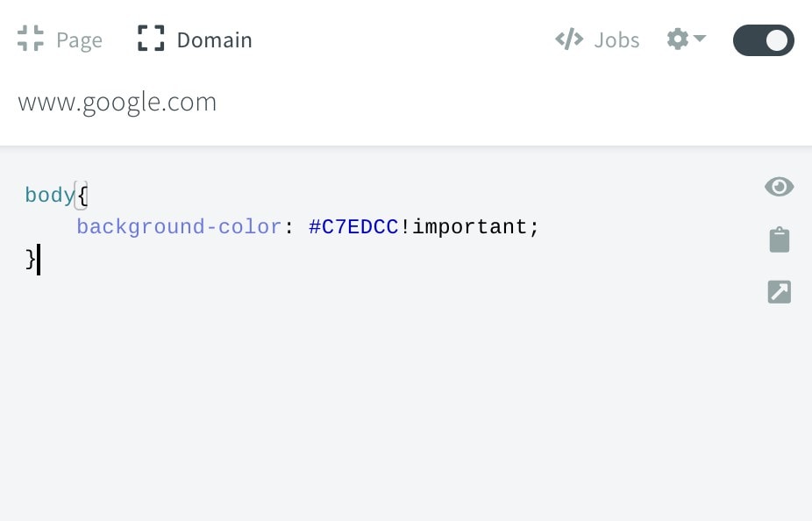Click the #C7EDCC color value
The width and height of the screenshot is (812, 521).
tap(353, 227)
